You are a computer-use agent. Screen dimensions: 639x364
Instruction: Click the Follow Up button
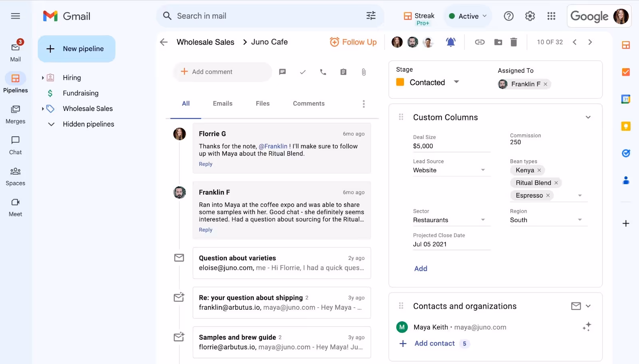point(353,42)
